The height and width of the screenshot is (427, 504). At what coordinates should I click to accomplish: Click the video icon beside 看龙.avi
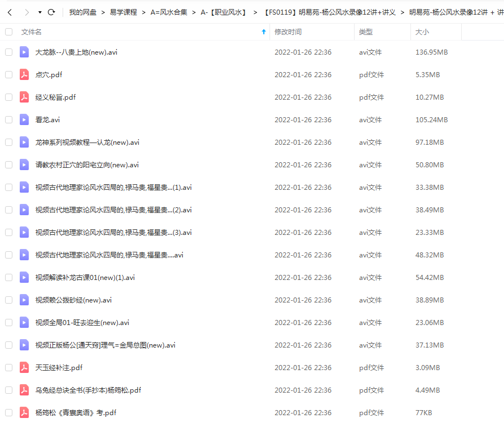(23, 119)
